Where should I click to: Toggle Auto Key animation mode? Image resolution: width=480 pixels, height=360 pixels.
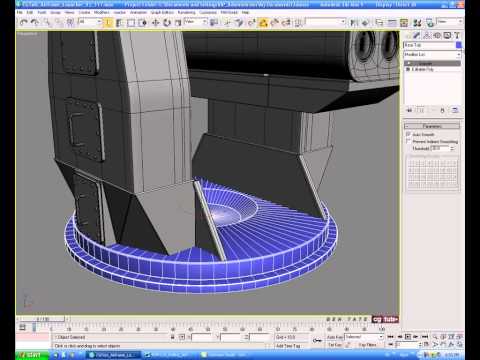[x=335, y=337]
